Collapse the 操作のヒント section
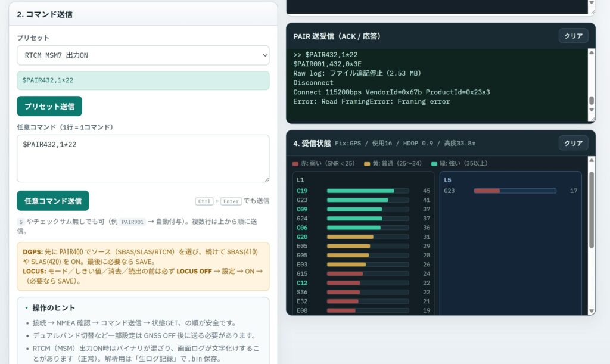This screenshot has height=364, width=610. point(50,307)
